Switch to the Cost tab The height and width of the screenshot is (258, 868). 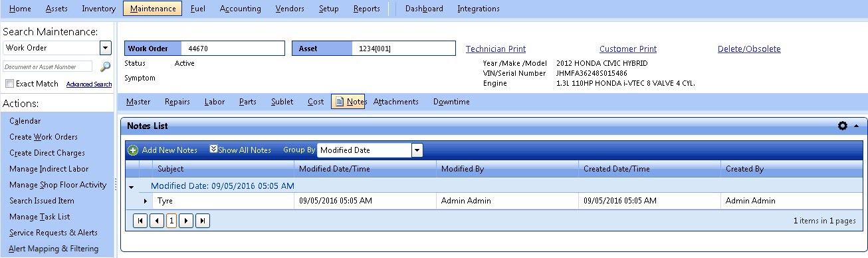316,102
